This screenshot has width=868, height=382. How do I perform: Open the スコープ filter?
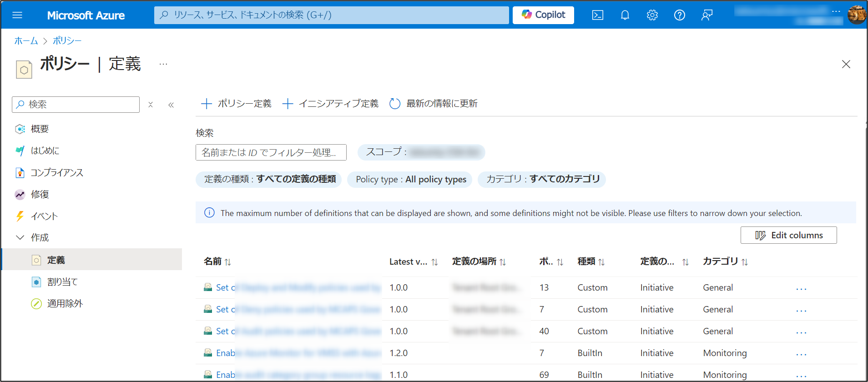point(421,152)
